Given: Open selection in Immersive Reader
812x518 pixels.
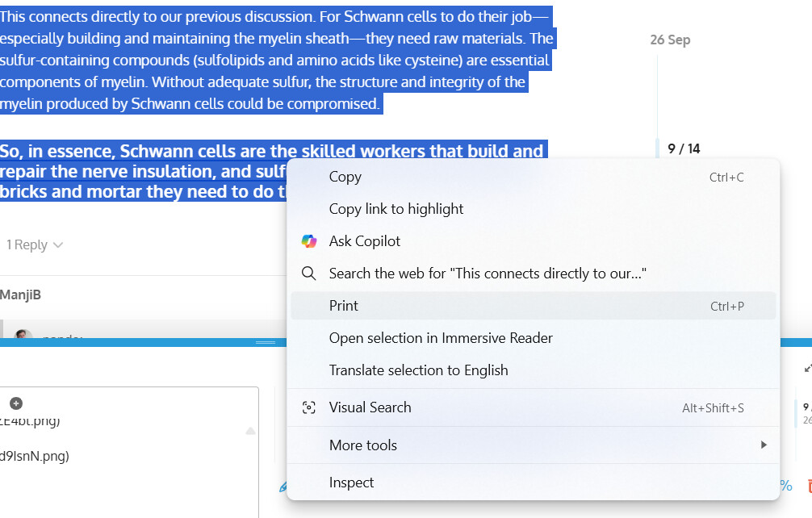Looking at the screenshot, I should (x=440, y=338).
